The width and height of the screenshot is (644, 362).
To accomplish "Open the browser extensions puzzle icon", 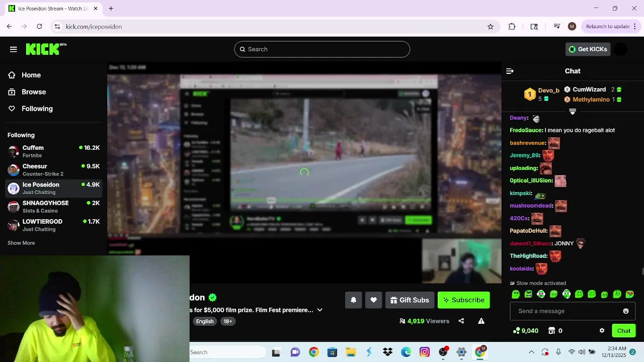I will pyautogui.click(x=512, y=27).
